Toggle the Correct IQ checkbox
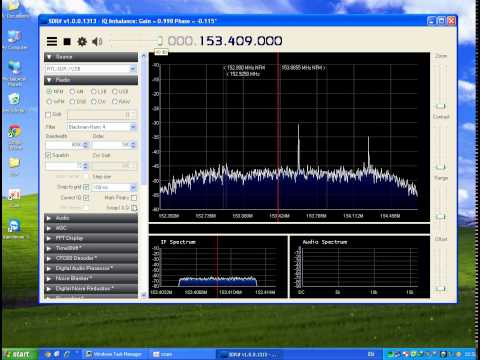Viewport: 480px width, 360px height. tap(86, 198)
